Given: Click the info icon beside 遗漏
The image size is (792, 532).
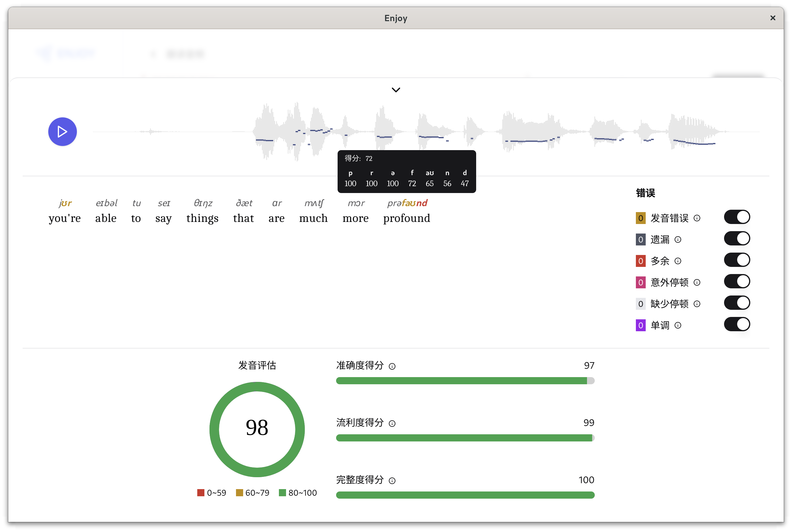Looking at the screenshot, I should (678, 239).
